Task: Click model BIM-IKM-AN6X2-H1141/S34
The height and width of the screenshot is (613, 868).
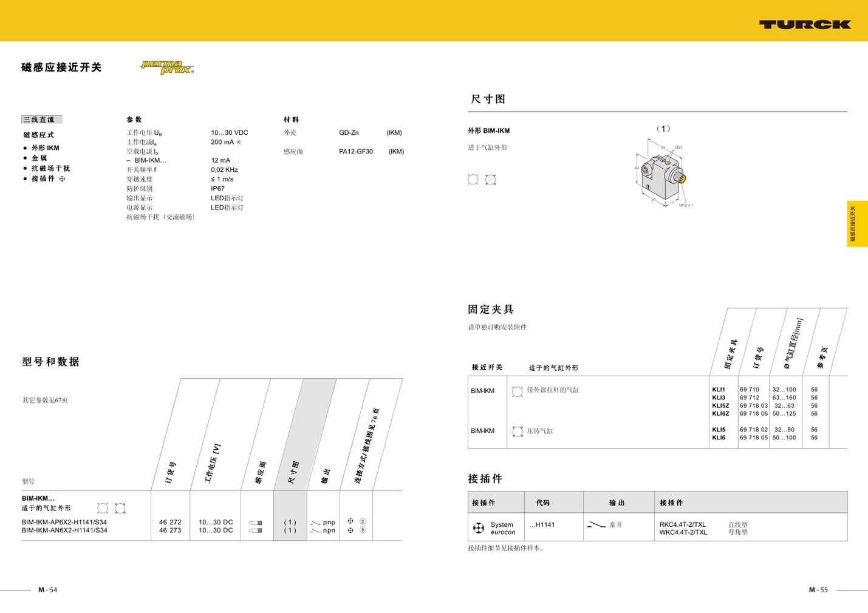Action: [64, 530]
